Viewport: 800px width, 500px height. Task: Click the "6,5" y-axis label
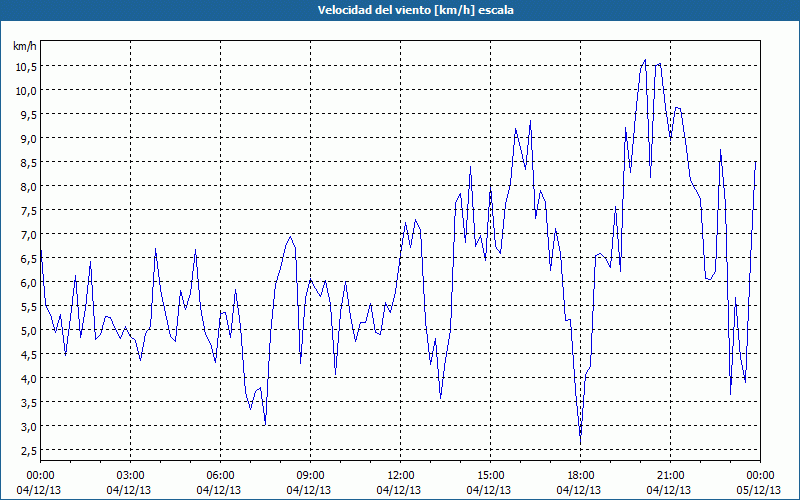pyautogui.click(x=28, y=259)
